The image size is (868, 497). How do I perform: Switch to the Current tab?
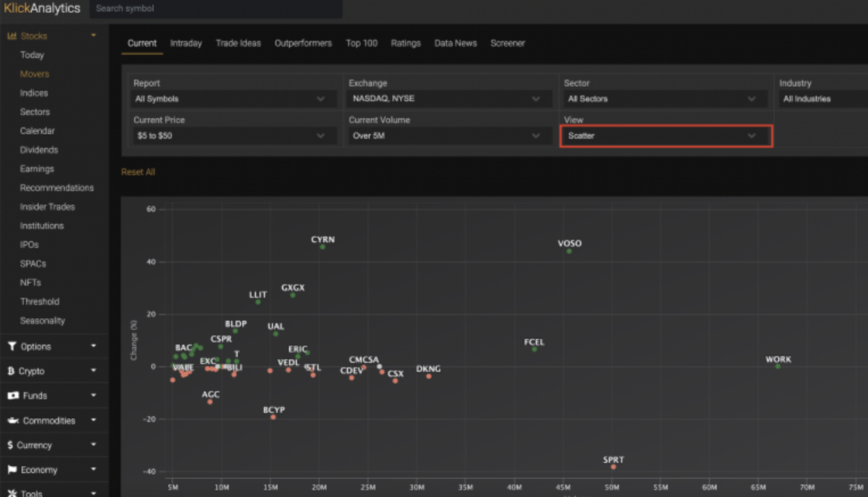pyautogui.click(x=142, y=43)
